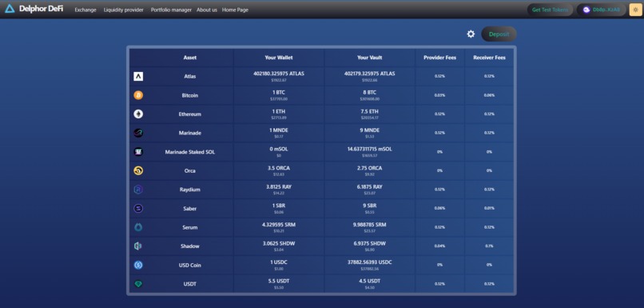Click the USDT token icon
This screenshot has height=308, width=644.
pyautogui.click(x=138, y=284)
